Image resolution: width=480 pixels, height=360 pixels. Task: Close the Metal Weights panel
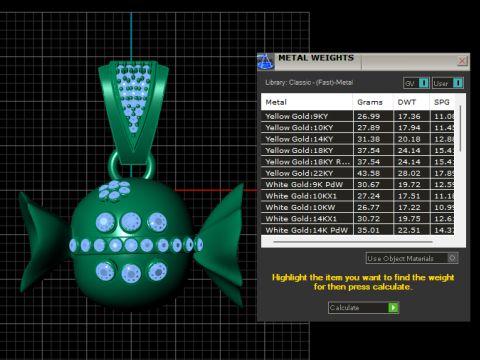(462, 61)
